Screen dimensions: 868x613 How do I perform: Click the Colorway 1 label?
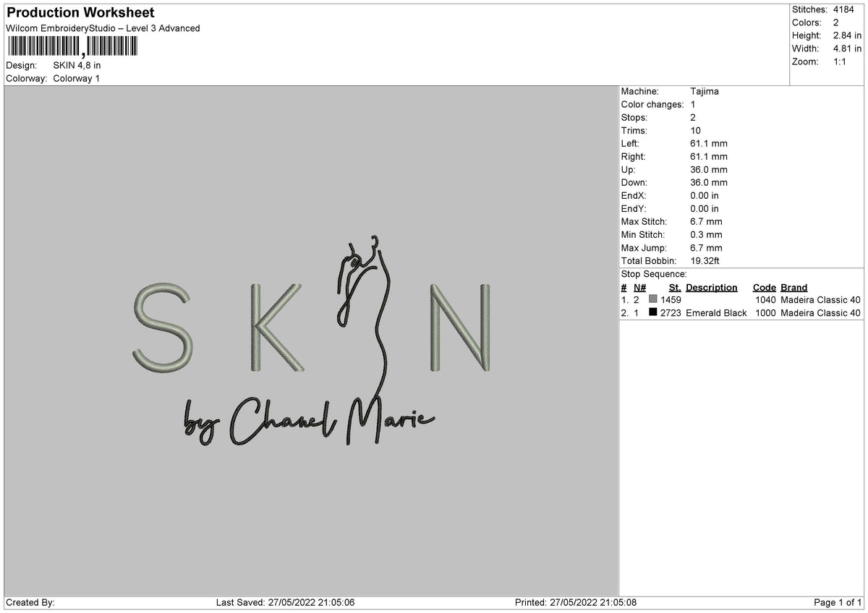click(78, 80)
